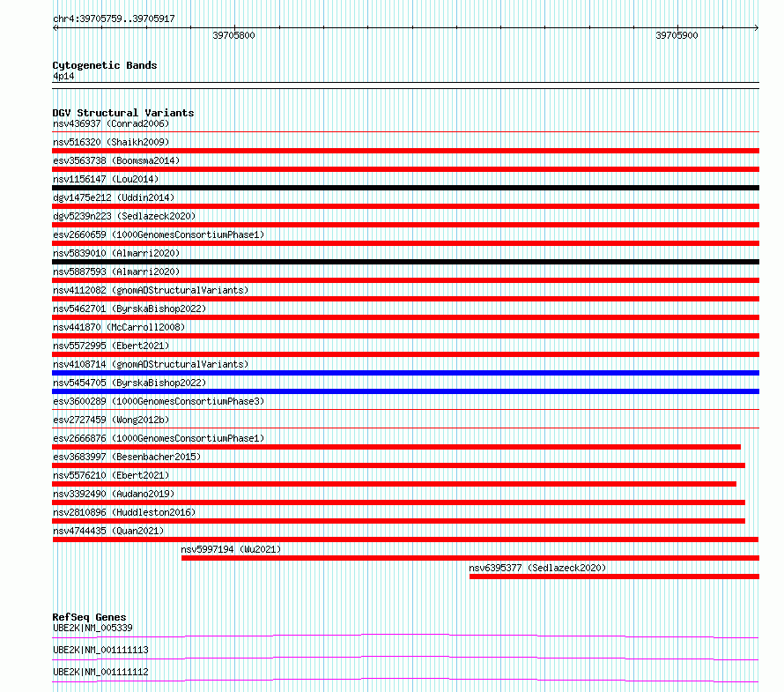
Task: Click the DGV Structural Variants track heading
Action: [123, 113]
